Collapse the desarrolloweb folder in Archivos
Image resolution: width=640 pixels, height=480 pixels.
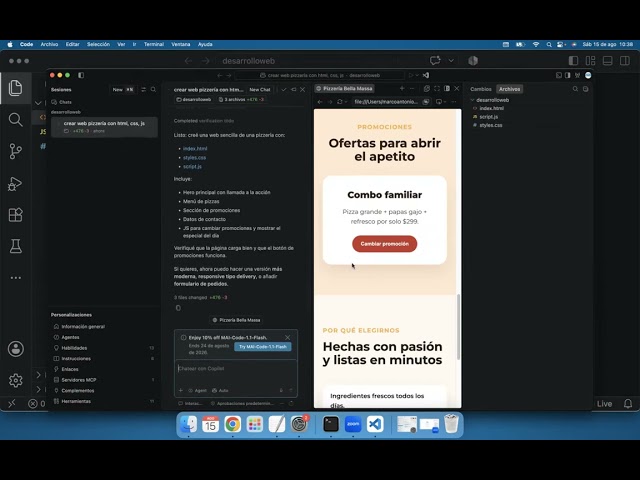472,100
